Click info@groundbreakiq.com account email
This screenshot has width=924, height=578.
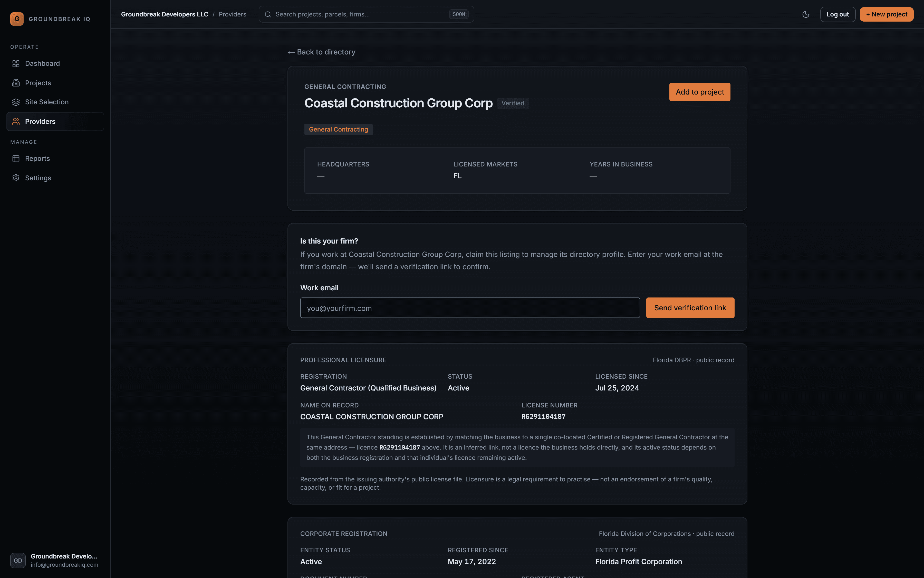[x=64, y=565]
